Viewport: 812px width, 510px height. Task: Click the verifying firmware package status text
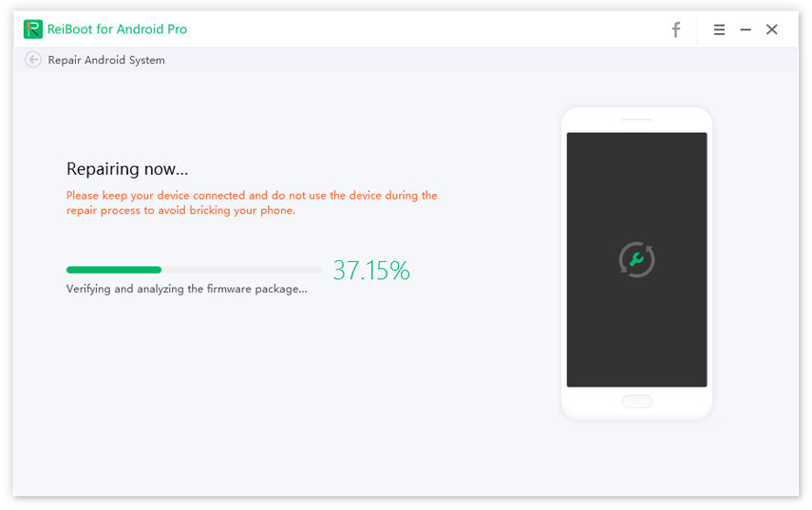coord(187,289)
